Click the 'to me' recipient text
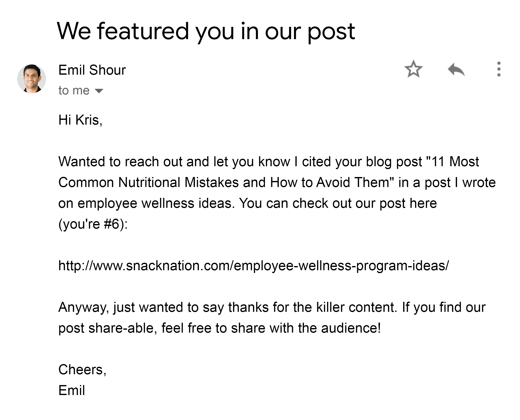520x420 pixels. [x=74, y=90]
